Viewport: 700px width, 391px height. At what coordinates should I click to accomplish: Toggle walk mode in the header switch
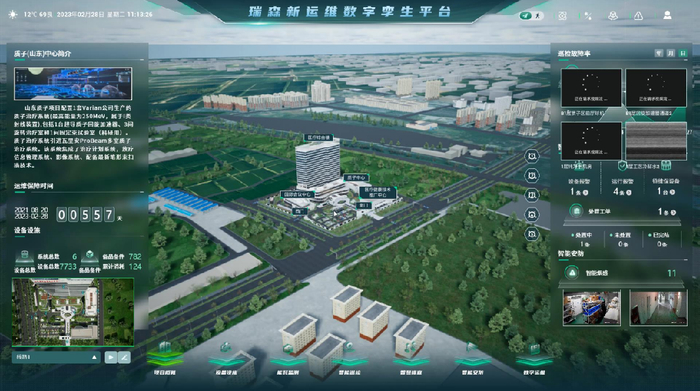pyautogui.click(x=538, y=16)
